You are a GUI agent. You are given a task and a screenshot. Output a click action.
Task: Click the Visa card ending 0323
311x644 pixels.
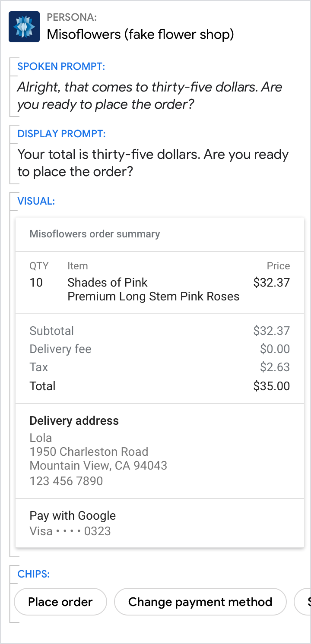(70, 531)
